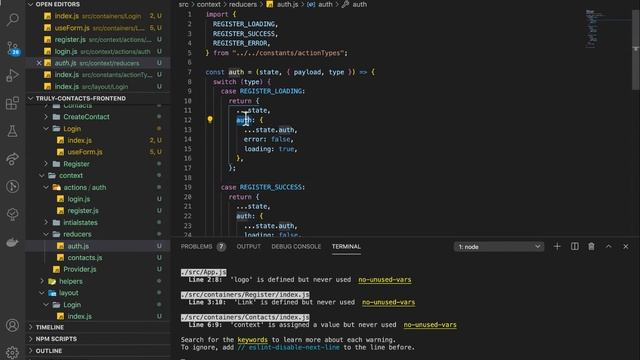Switch to the Output tab
This screenshot has height=360, width=640.
249,247
